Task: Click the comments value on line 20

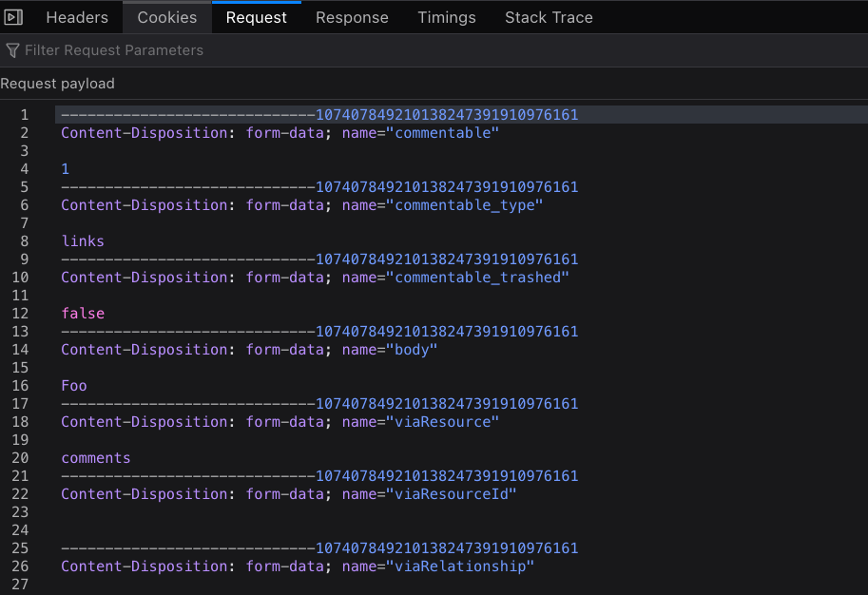Action: [x=95, y=457]
